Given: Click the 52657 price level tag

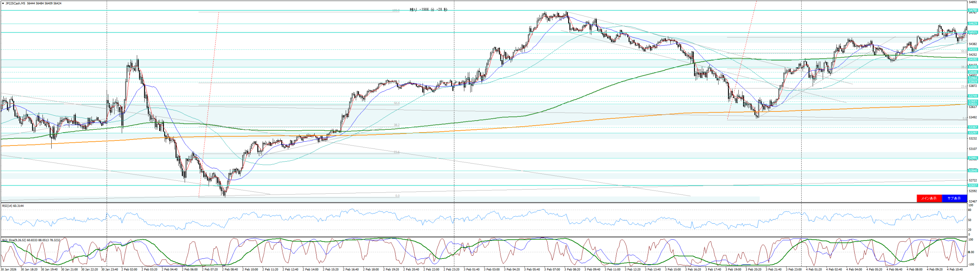Looking at the screenshot, I should click(x=972, y=185).
